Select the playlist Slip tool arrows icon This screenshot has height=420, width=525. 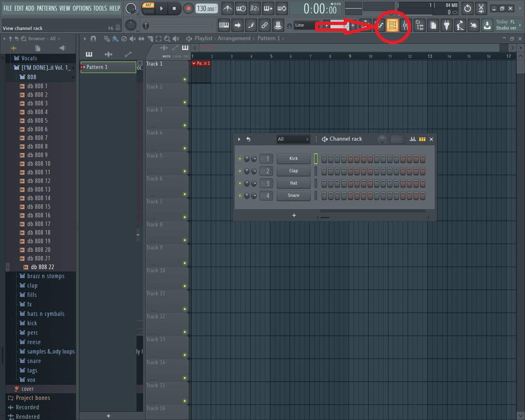141,38
